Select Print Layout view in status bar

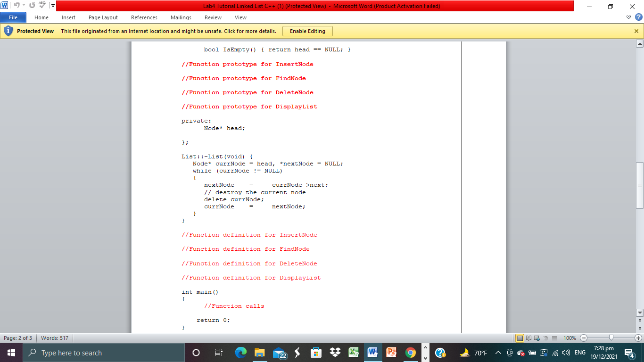click(520, 338)
